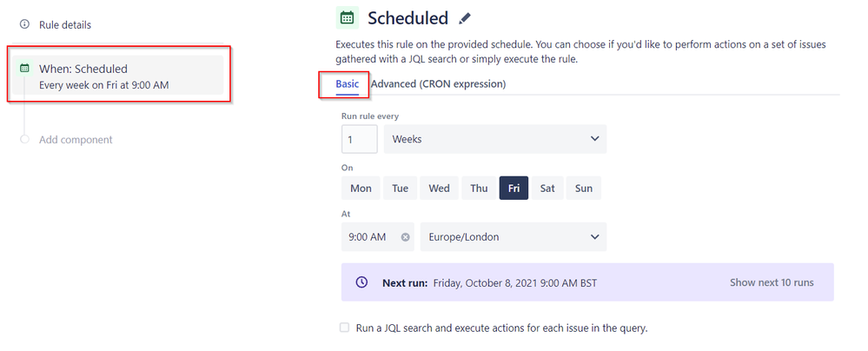Screen dimensions: 868x351
Task: Click the pencil edit icon beside Scheduled
Action: [x=466, y=17]
